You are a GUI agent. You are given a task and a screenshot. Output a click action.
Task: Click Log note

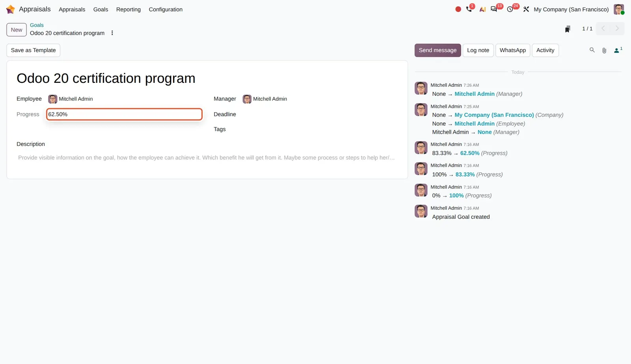click(478, 50)
